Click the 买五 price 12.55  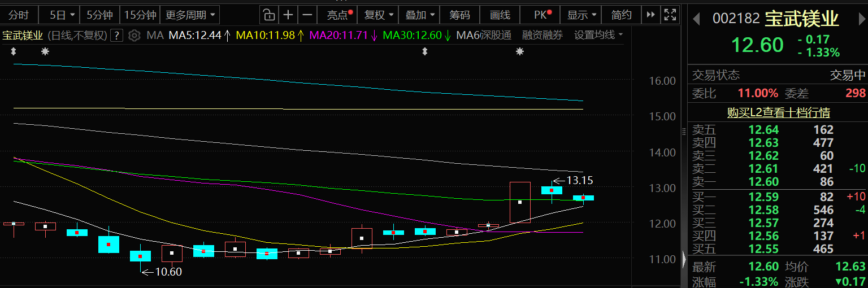coord(763,249)
